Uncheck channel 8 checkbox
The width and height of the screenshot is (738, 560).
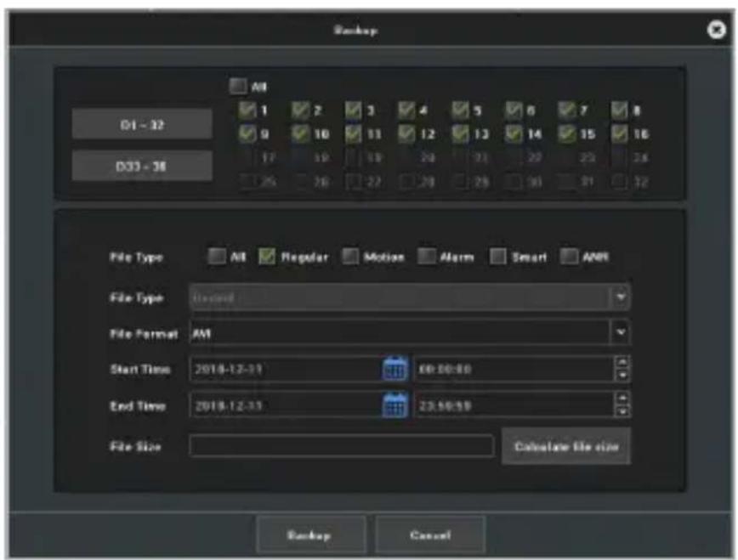pos(619,110)
